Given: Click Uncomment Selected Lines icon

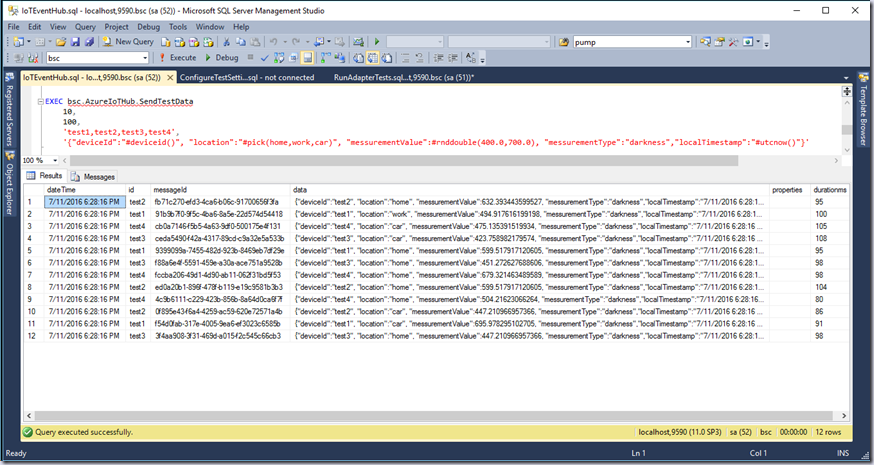Looking at the screenshot, I should (419, 57).
